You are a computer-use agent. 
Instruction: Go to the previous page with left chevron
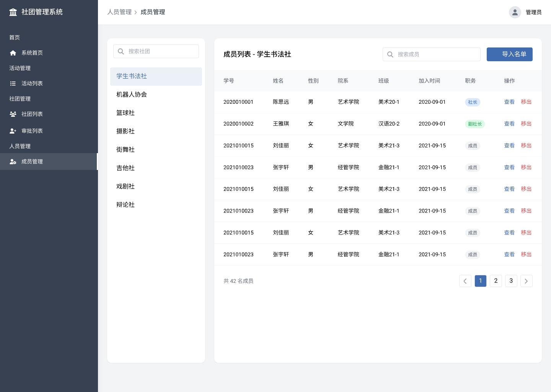click(x=465, y=281)
